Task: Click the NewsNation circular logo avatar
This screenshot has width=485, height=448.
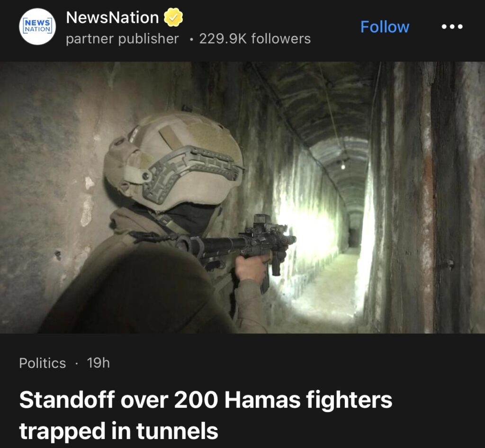Action: 37,27
